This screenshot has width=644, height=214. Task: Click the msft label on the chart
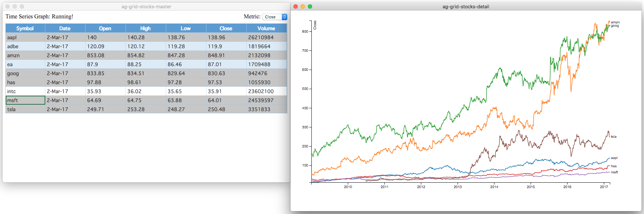[x=615, y=172]
